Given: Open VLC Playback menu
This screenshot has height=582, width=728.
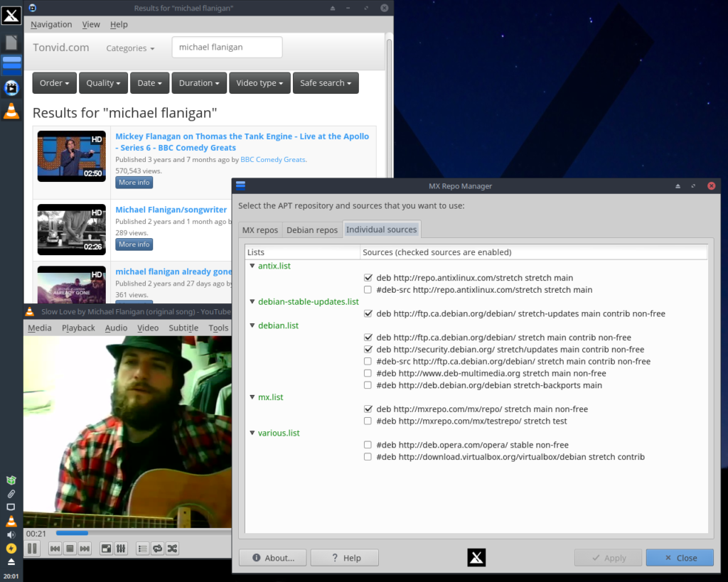Looking at the screenshot, I should click(x=78, y=328).
